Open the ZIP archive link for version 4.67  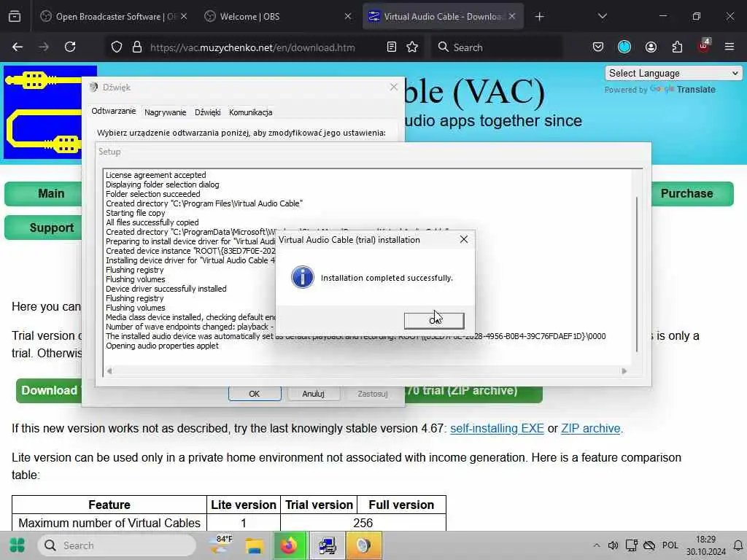pyautogui.click(x=591, y=428)
